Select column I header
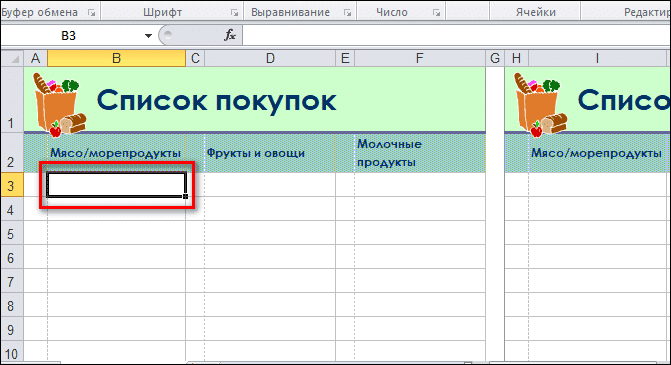 [597, 58]
